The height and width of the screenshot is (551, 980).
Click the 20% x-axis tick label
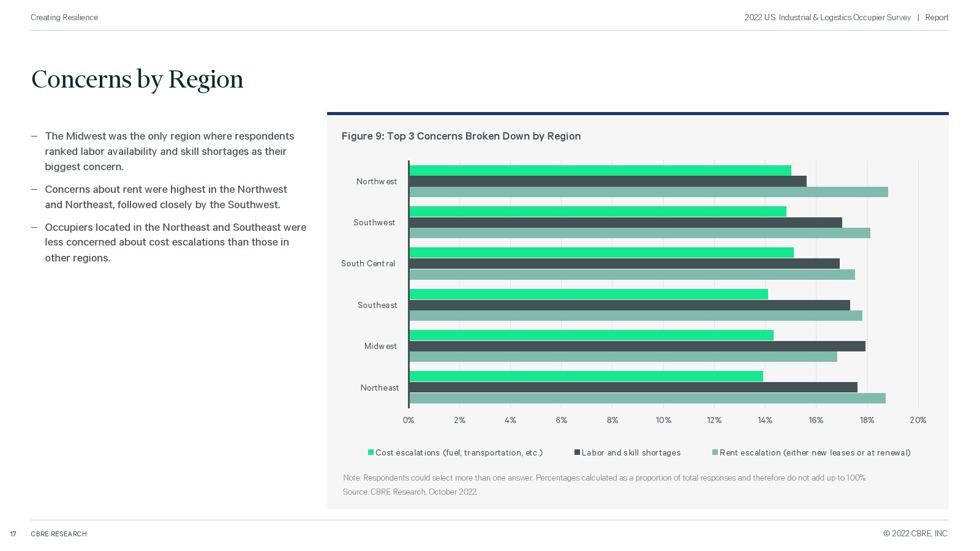pyautogui.click(x=918, y=420)
